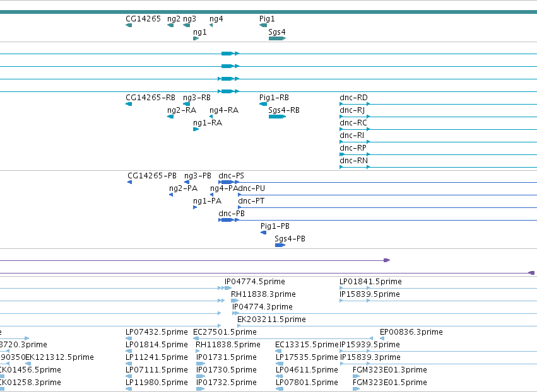Image resolution: width=537 pixels, height=392 pixels.
Task: Choose transcript dnc-RD
Action: click(x=353, y=98)
